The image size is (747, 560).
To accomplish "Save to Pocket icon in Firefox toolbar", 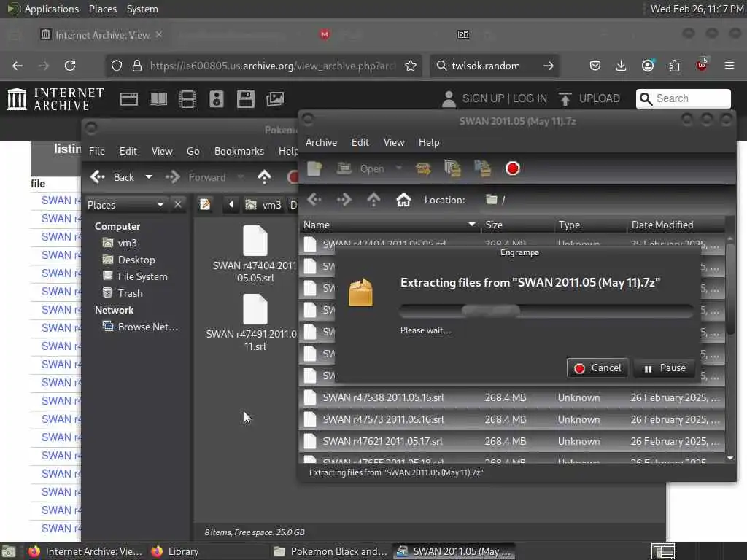I will (595, 66).
